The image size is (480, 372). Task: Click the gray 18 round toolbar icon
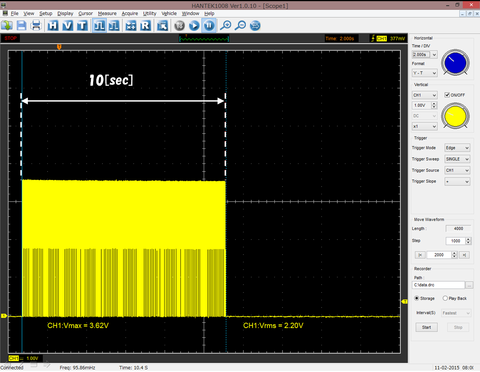tap(179, 25)
